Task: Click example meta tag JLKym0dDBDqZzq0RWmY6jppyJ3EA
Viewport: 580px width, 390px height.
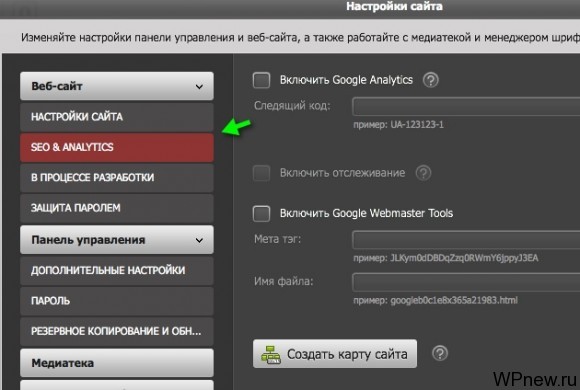Action: point(464,258)
